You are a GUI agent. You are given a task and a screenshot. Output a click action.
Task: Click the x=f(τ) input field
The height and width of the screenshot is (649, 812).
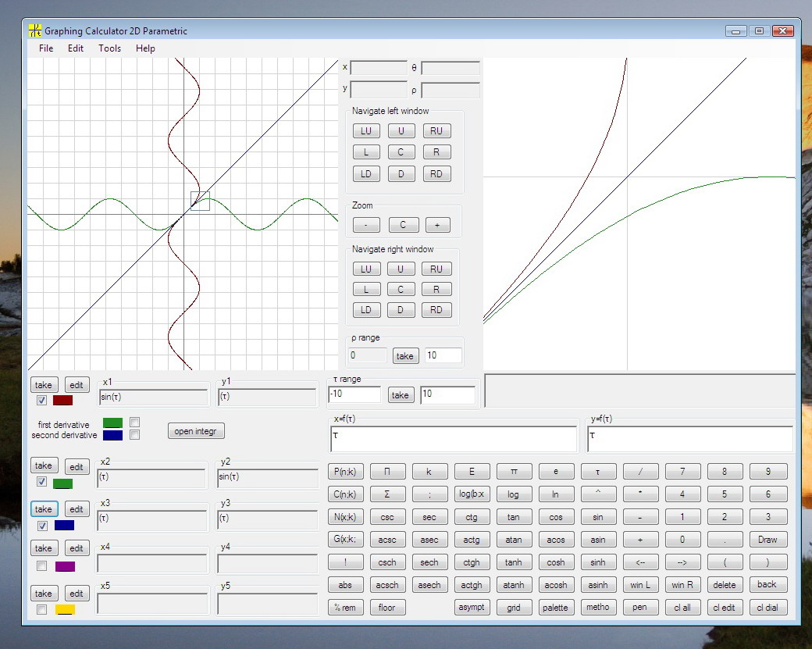(454, 439)
